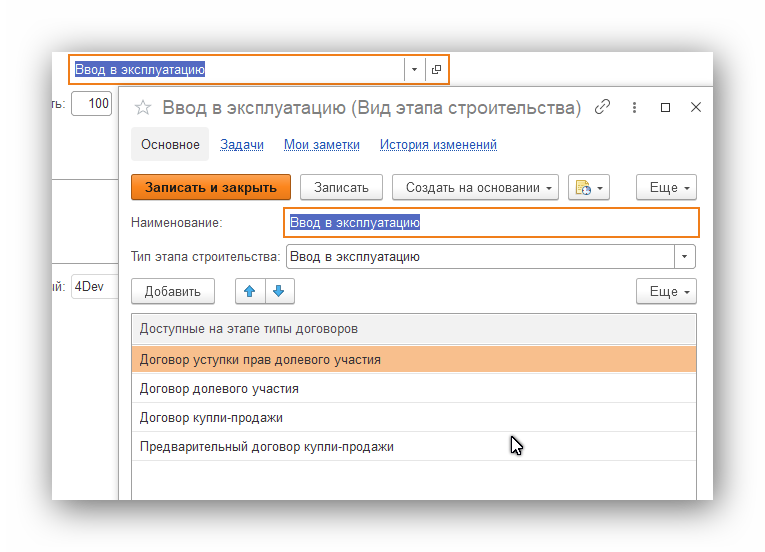This screenshot has height=552, width=765.
Task: Open the more actions vertical dots menu
Action: click(635, 108)
